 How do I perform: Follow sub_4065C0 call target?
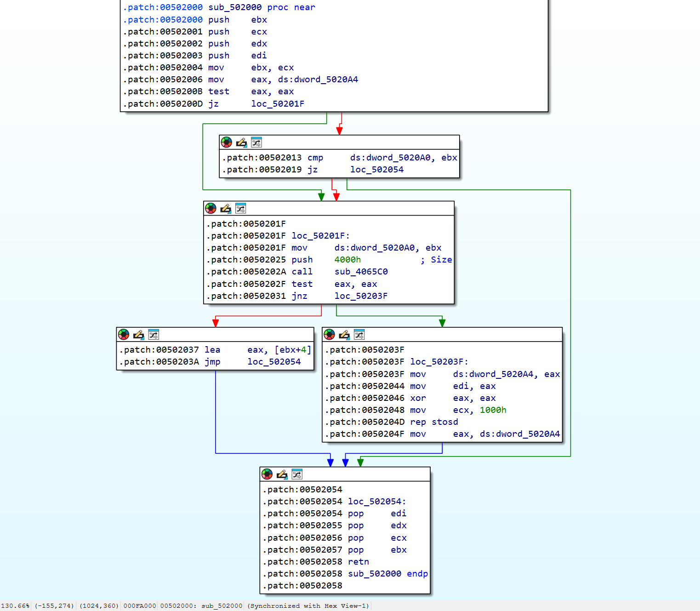(x=361, y=272)
